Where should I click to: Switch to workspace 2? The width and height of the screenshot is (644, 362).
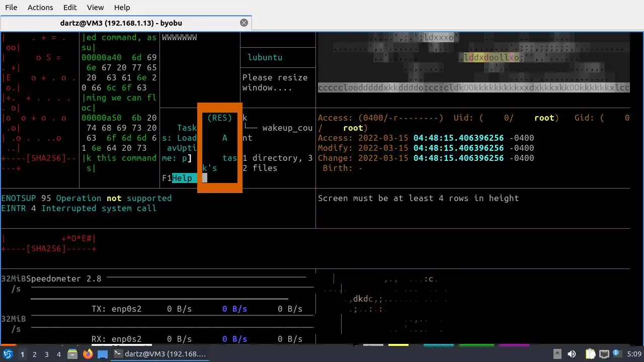(35, 354)
